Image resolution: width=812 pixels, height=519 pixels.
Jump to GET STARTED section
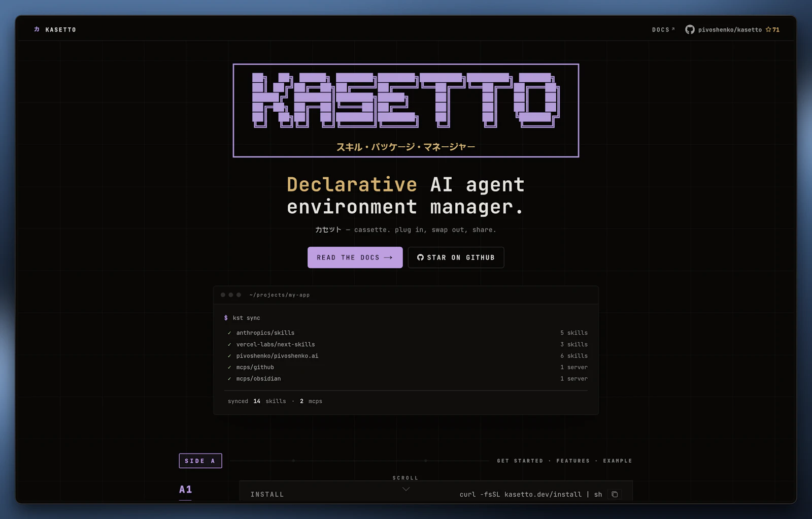[x=520, y=461]
